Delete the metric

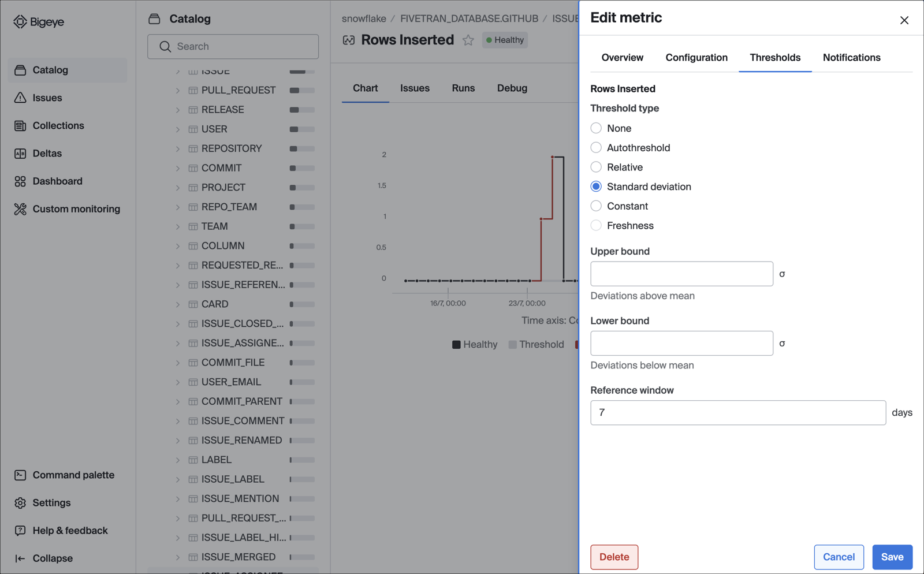click(614, 557)
